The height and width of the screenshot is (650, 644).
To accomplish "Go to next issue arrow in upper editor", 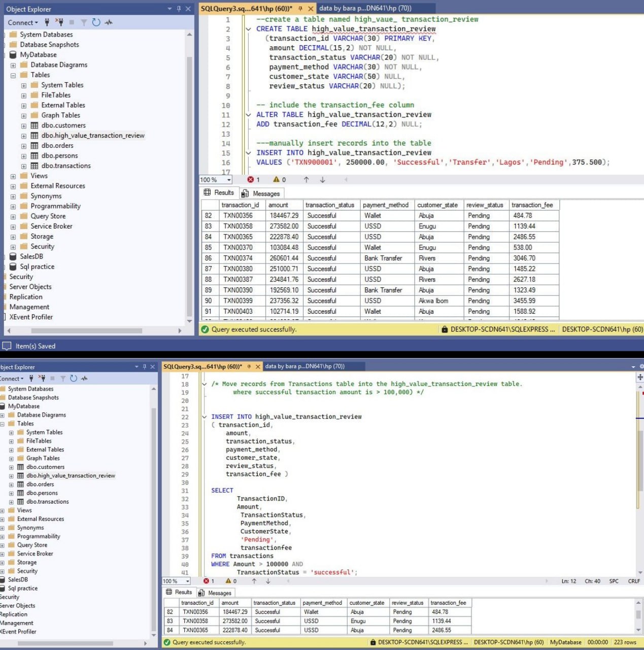I will [x=322, y=180].
